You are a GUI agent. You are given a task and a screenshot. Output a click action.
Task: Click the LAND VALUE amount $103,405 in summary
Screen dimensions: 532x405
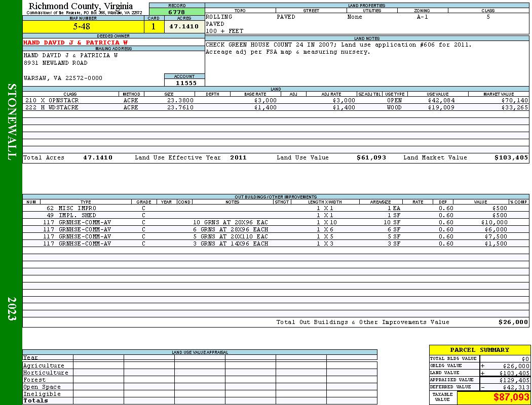514,373
